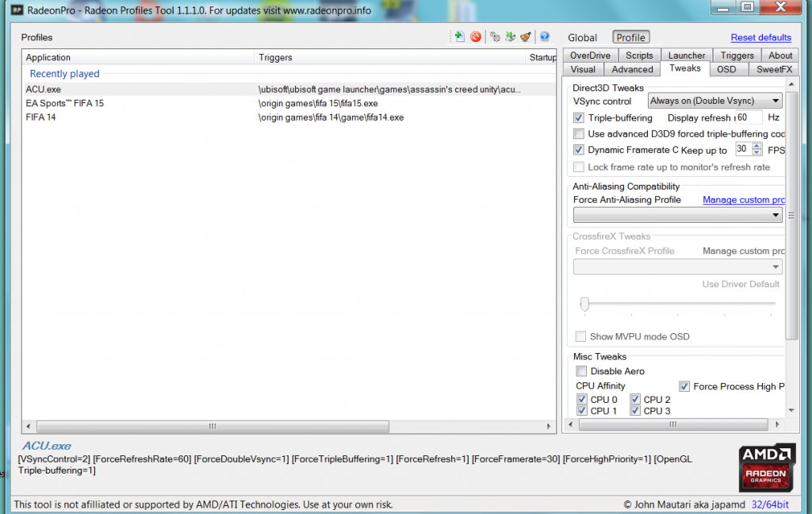The height and width of the screenshot is (514, 812).
Task: Open the SweetFX tab
Action: click(x=773, y=69)
